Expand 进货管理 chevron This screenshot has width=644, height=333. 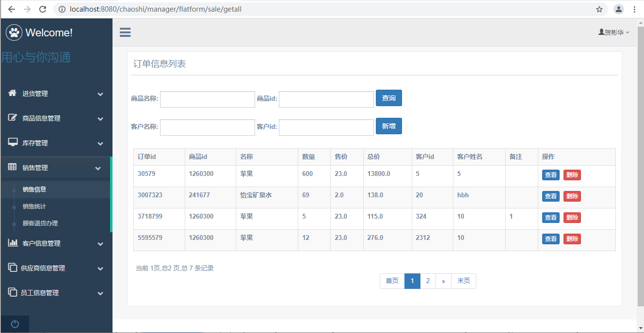(x=100, y=94)
